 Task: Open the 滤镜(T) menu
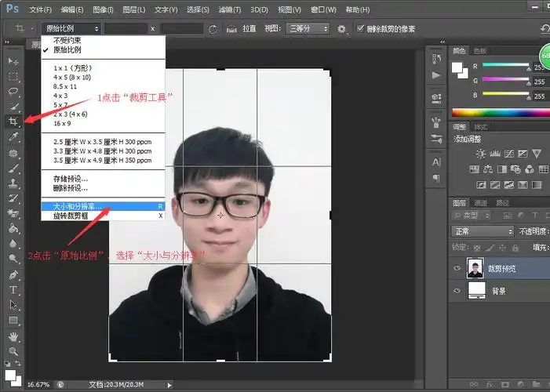[230, 9]
